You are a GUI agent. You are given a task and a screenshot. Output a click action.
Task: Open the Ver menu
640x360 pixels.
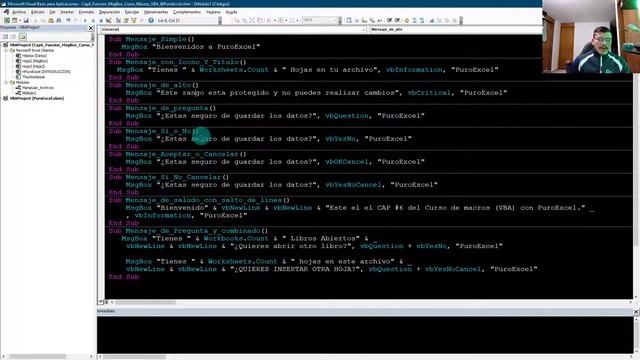(52, 12)
